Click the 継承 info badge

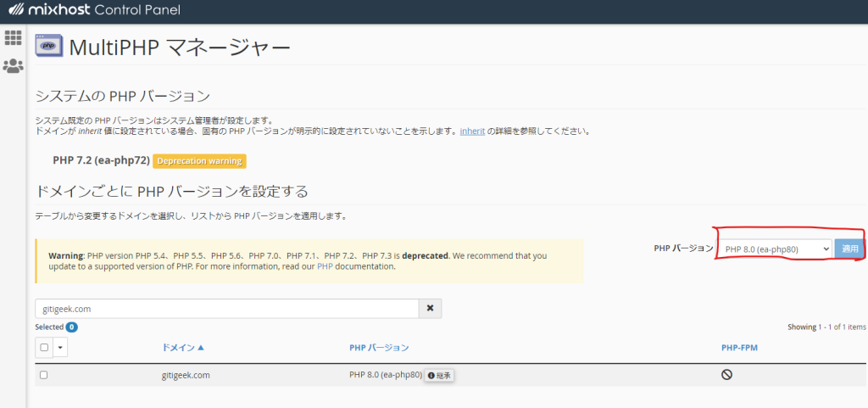(439, 375)
